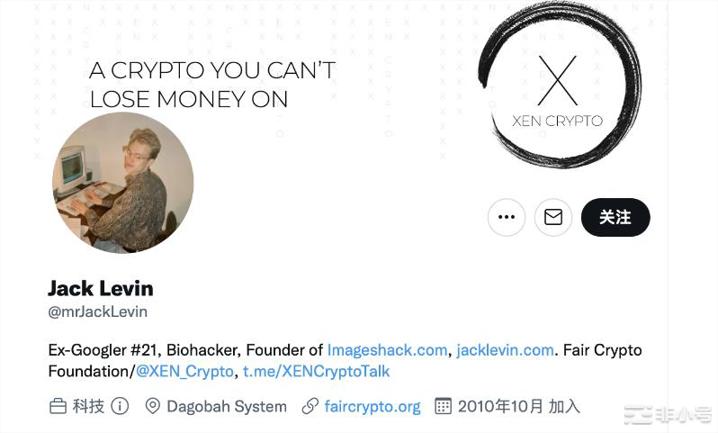Image resolution: width=718 pixels, height=433 pixels.
Task: Open the Imageshack.com link
Action: click(387, 350)
